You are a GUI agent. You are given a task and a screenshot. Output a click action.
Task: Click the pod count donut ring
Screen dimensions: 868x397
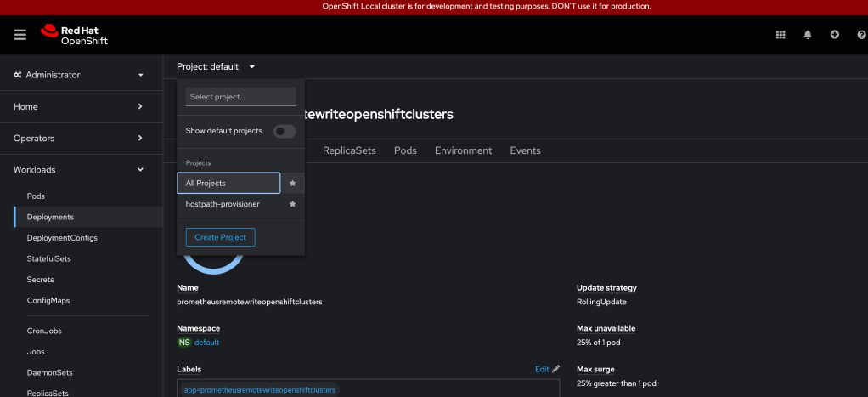click(213, 265)
